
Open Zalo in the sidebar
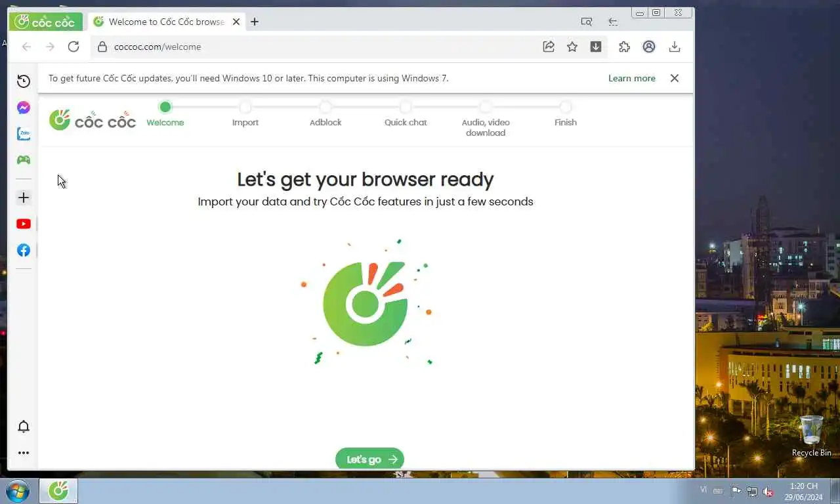(24, 134)
